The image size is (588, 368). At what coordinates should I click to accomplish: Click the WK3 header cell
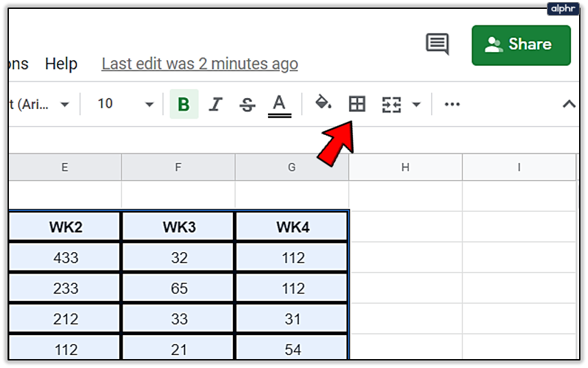(178, 227)
